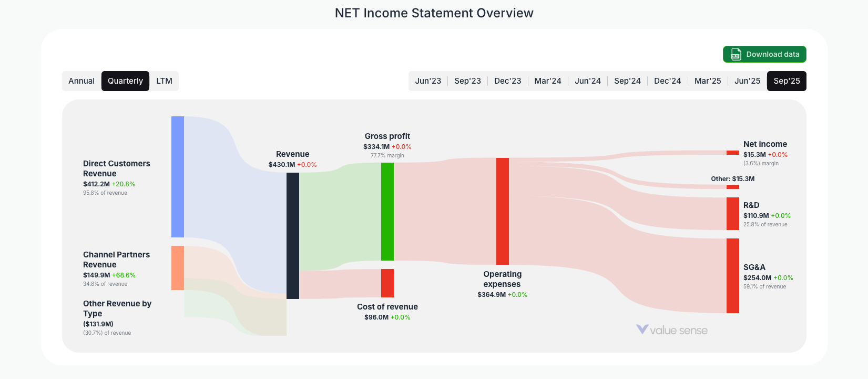Switch to the LTM view
The width and height of the screenshot is (868, 379).
[x=165, y=81]
